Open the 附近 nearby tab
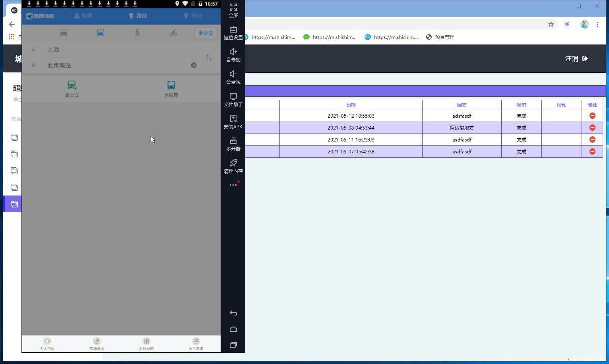This screenshot has height=364, width=609. click(193, 16)
